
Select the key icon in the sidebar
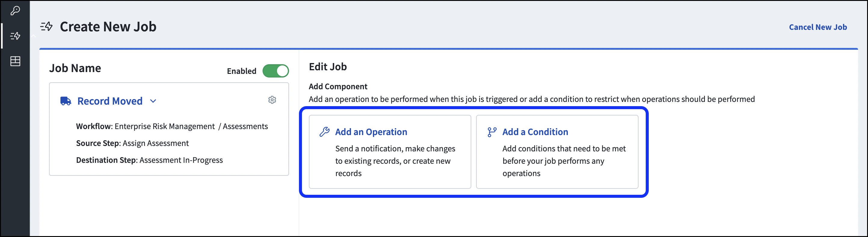click(15, 11)
